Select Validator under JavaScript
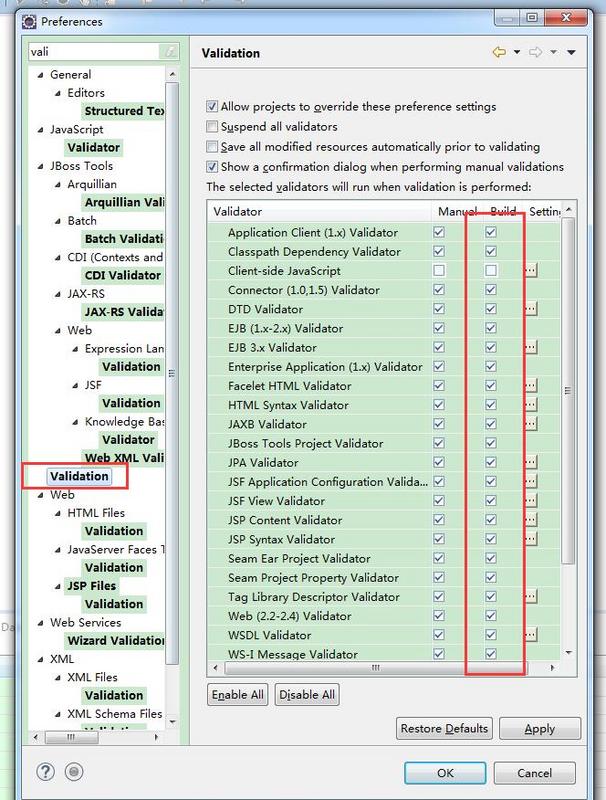The width and height of the screenshot is (606, 800). pyautogui.click(x=94, y=147)
